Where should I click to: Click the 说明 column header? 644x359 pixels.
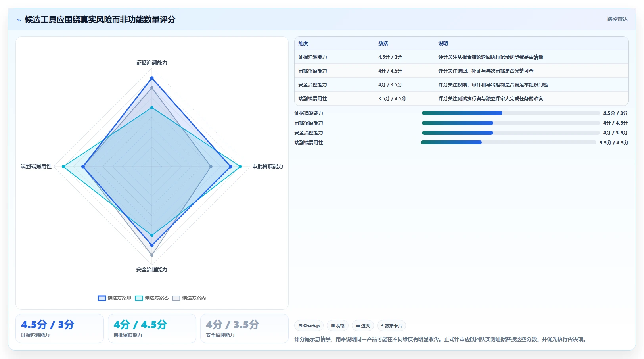pos(443,44)
